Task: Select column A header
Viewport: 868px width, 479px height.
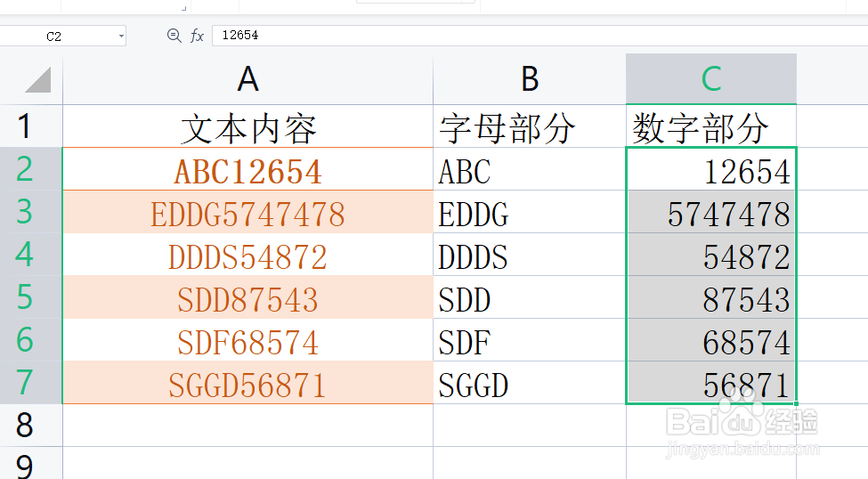Action: [248, 79]
